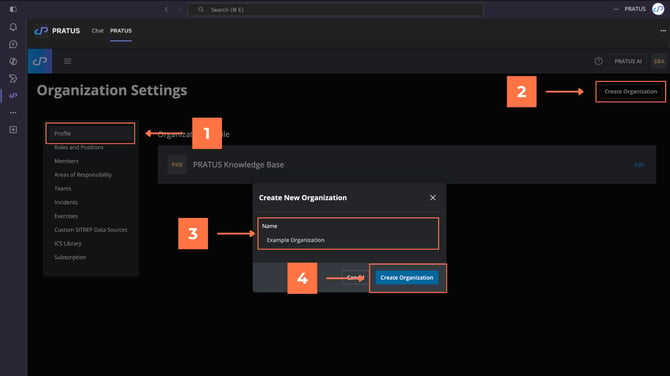Screen dimensions: 670x376
Task: Click Edit on PRATUS Knowledge Base
Action: click(639, 164)
